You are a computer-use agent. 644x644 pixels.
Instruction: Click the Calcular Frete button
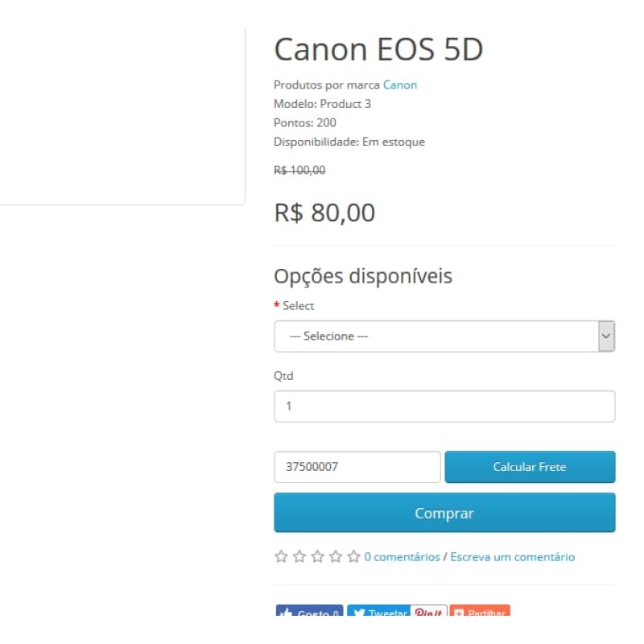click(530, 467)
